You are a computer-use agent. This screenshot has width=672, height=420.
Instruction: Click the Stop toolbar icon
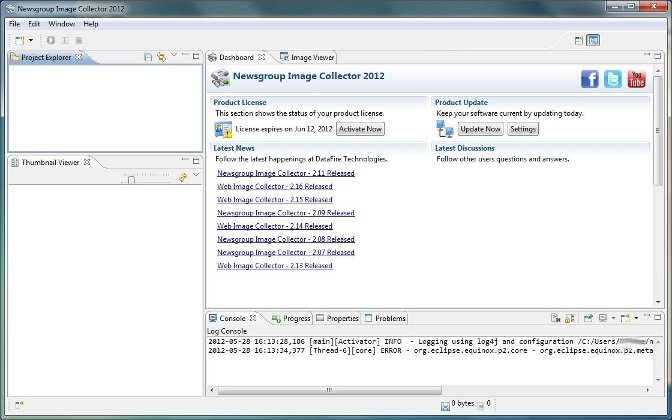(x=79, y=40)
